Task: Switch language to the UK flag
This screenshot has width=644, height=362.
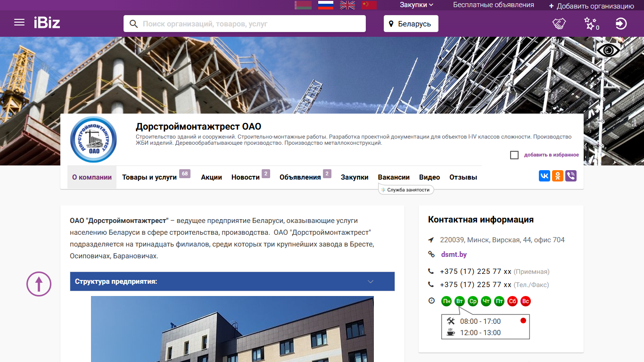Action: coord(347,5)
